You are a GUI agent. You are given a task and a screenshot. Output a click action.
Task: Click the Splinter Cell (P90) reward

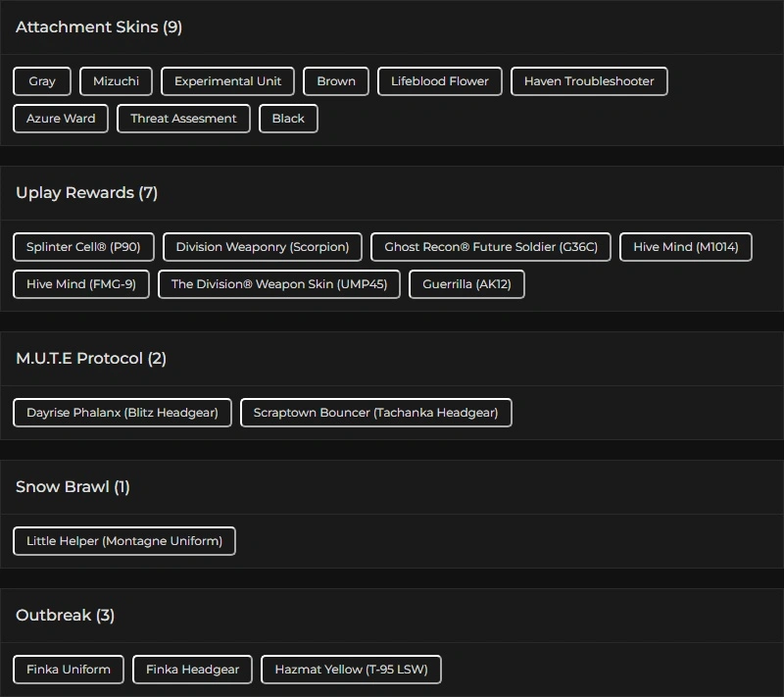click(83, 247)
